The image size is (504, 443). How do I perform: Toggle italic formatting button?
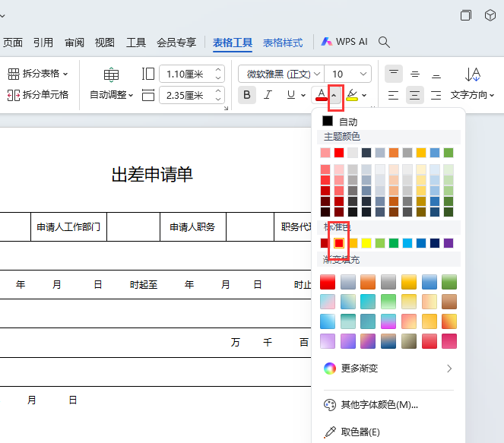pos(268,95)
